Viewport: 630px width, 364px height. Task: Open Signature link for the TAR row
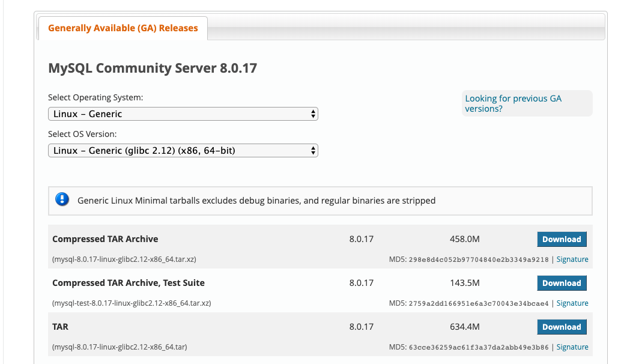tap(572, 347)
